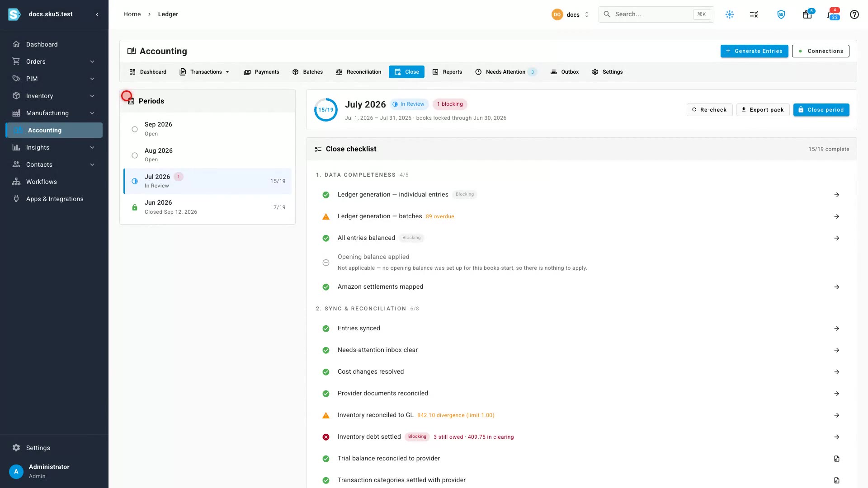
Task: Open the Needs Attention tab
Action: coord(505,72)
